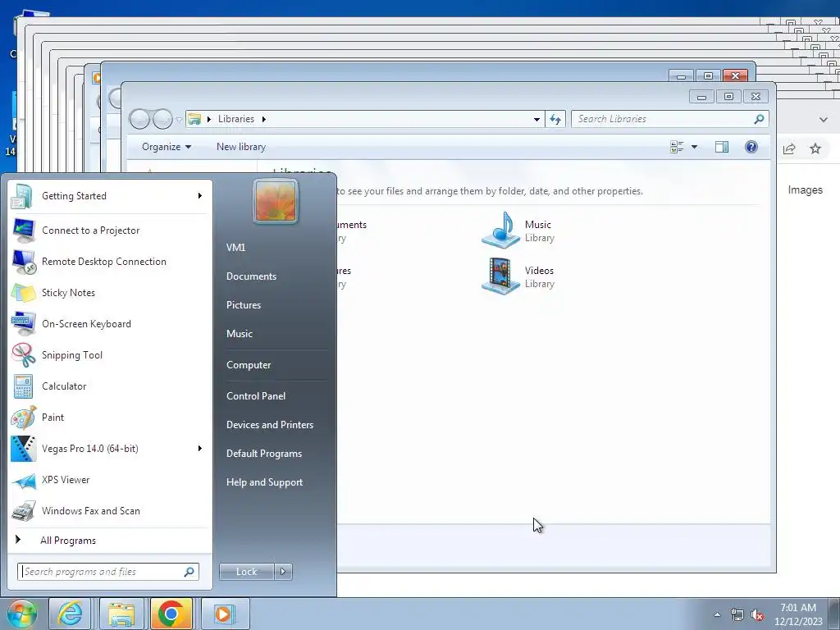Click the Images link in Chrome

tap(805, 189)
